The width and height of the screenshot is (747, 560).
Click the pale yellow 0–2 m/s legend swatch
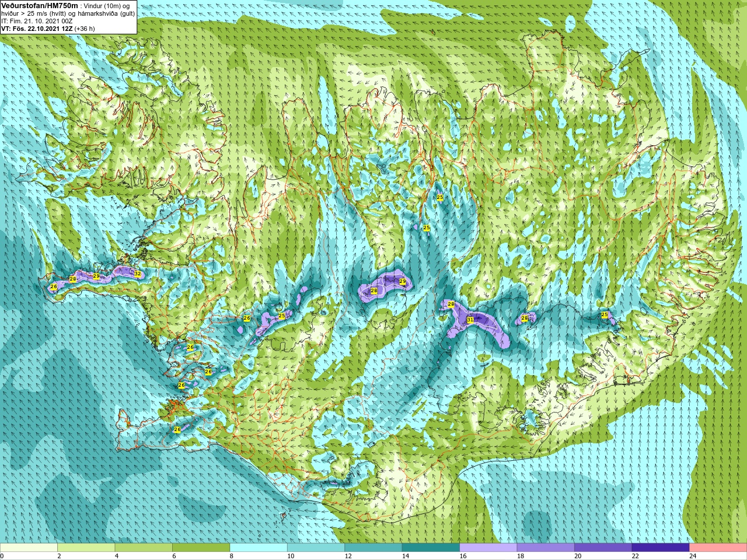coord(29,548)
